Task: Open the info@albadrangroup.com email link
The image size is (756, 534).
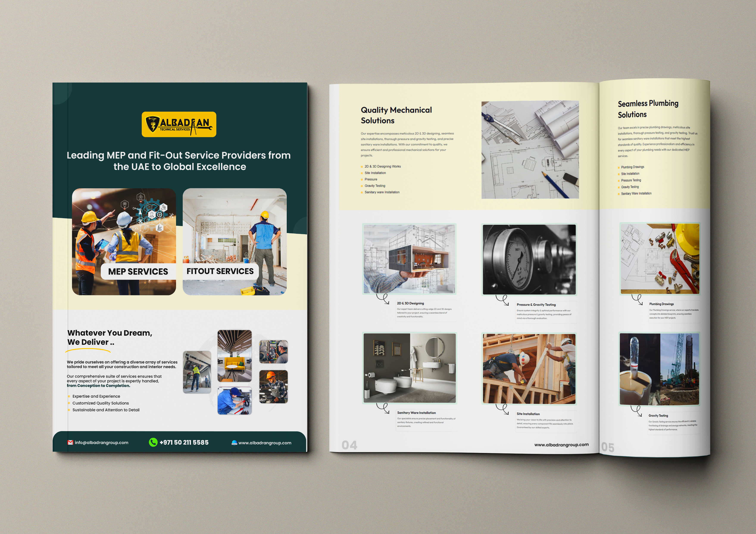Action: point(102,442)
